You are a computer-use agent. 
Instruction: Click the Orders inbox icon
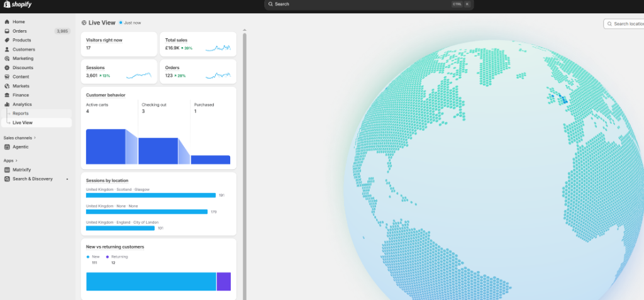[x=7, y=31]
